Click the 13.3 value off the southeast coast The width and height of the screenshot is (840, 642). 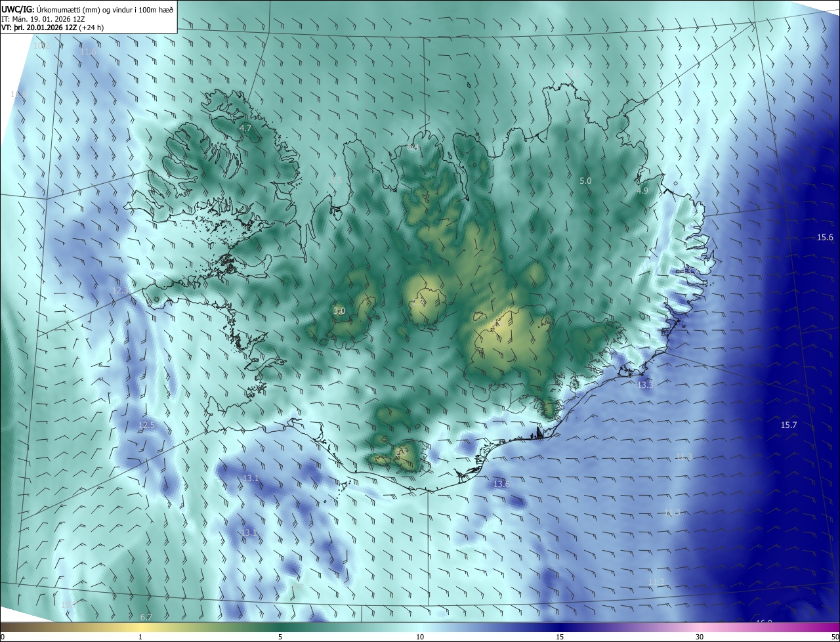click(x=645, y=385)
